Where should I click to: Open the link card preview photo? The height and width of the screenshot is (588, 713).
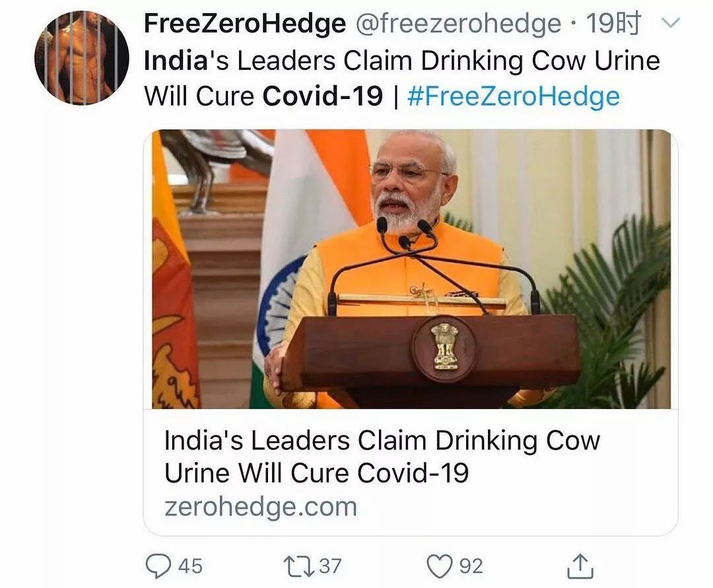point(411,269)
